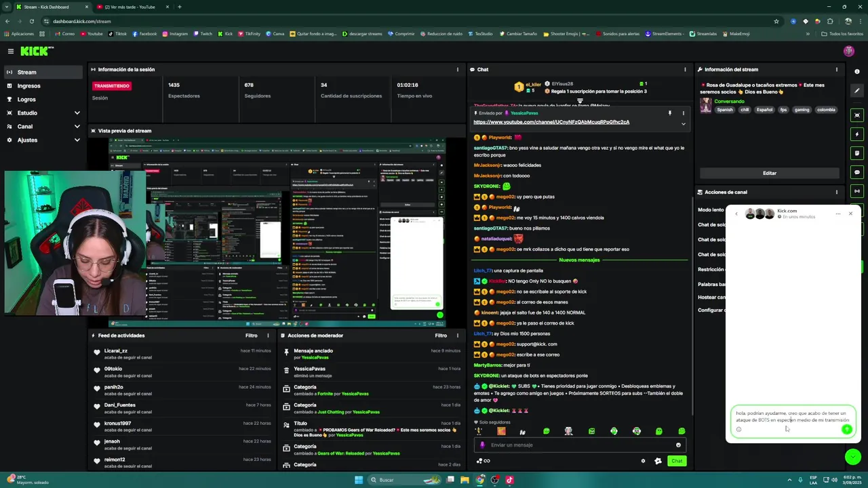Open the StreamElements bookmark

[x=665, y=34]
